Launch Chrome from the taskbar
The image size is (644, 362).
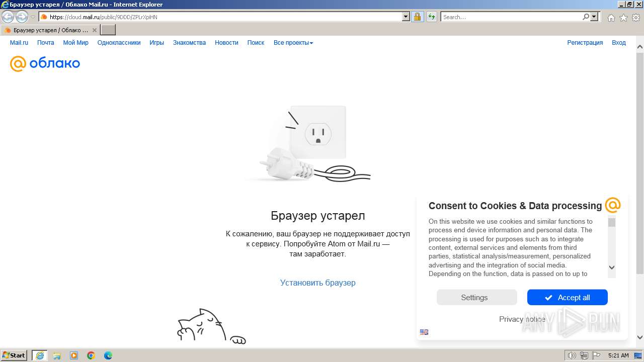(x=91, y=355)
